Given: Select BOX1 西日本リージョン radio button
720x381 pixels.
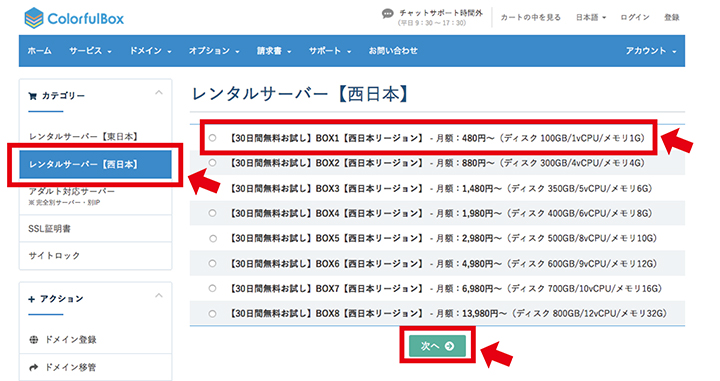Looking at the screenshot, I should coord(212,138).
